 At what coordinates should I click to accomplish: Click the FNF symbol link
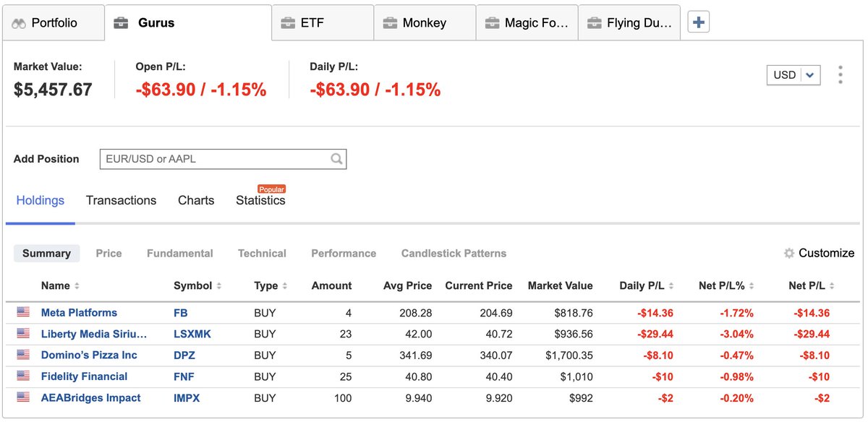[184, 376]
